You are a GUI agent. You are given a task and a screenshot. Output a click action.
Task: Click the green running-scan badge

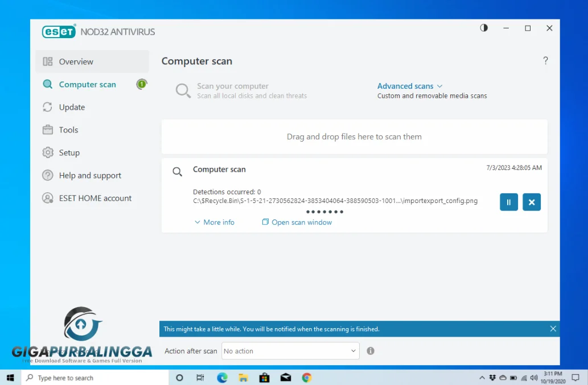pyautogui.click(x=142, y=84)
